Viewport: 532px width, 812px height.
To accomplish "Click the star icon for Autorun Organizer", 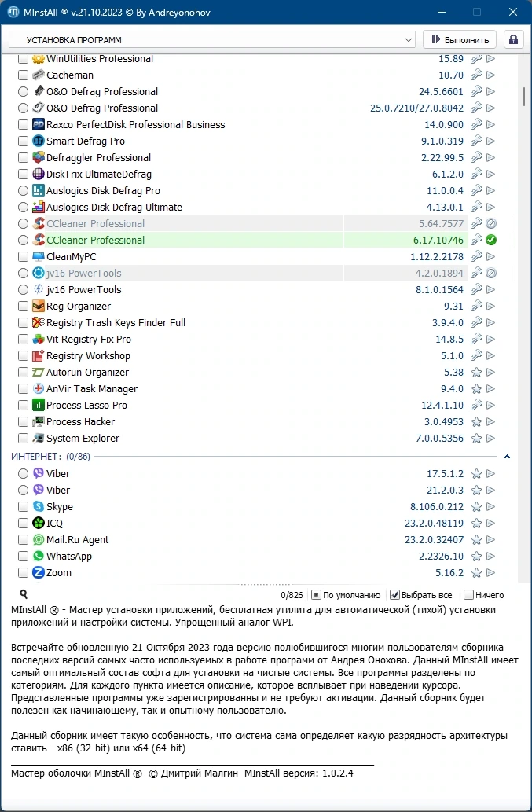I will click(x=476, y=373).
